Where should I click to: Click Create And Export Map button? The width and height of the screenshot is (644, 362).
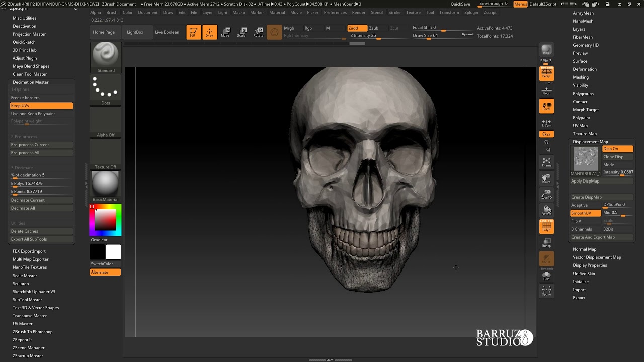601,237
